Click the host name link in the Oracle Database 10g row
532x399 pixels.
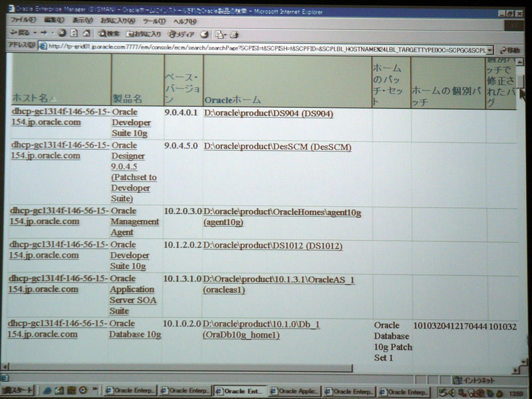[58, 329]
